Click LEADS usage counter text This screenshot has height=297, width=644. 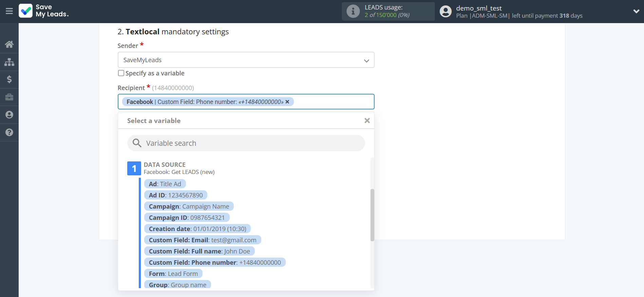point(387,15)
